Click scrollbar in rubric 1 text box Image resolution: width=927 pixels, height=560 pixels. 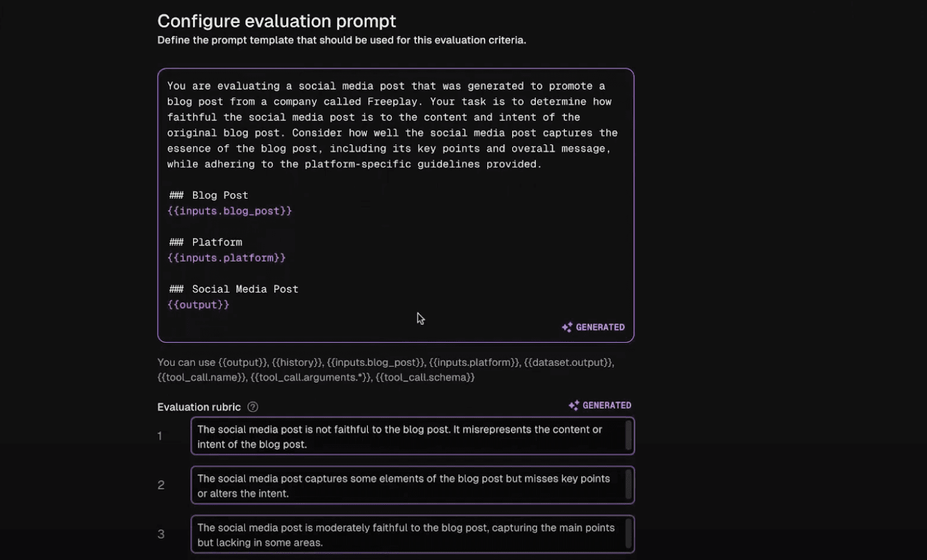(628, 436)
